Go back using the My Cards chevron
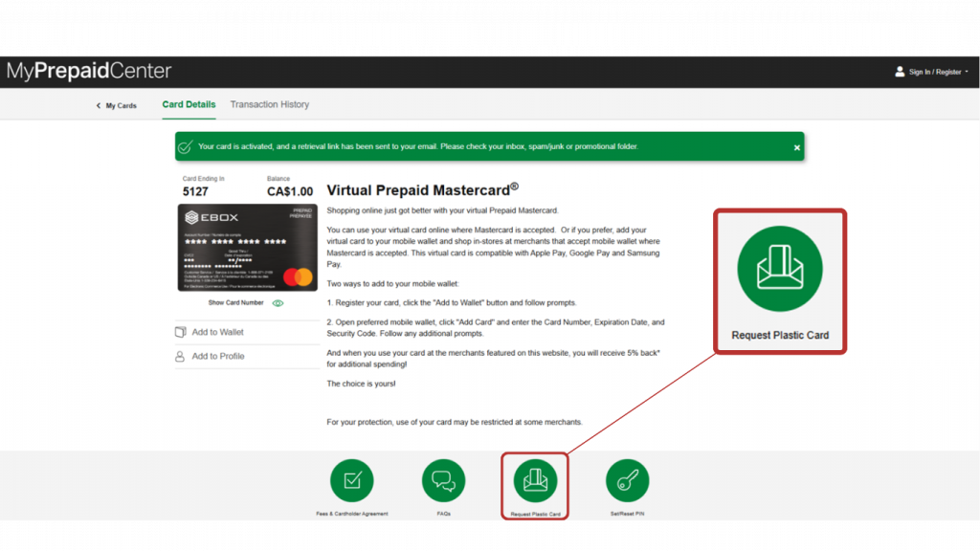This screenshot has width=980, height=551. [x=99, y=105]
